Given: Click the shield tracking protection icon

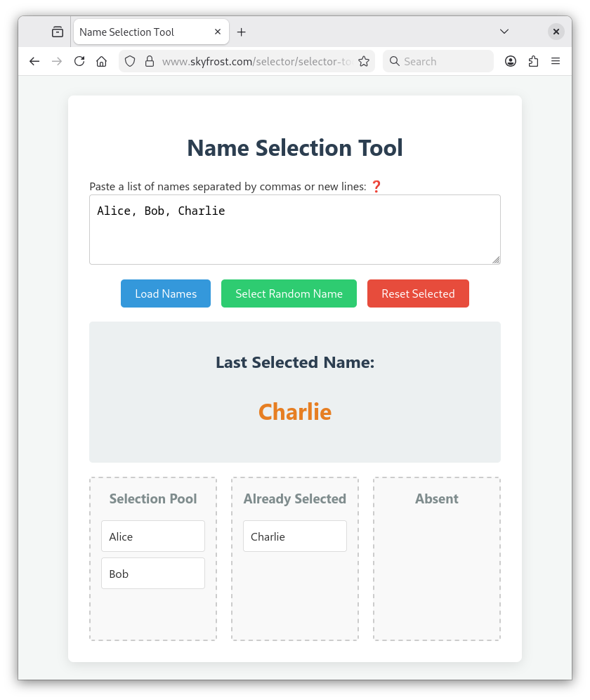Looking at the screenshot, I should pos(129,62).
